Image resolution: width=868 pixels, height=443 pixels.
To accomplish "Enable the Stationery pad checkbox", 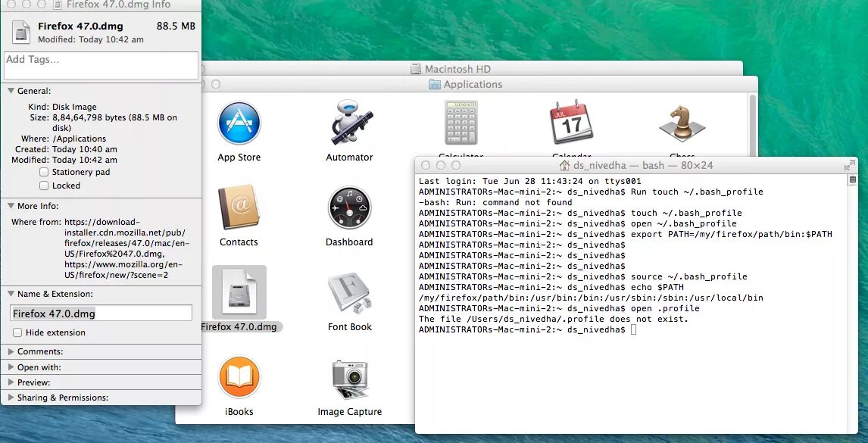I will point(44,172).
